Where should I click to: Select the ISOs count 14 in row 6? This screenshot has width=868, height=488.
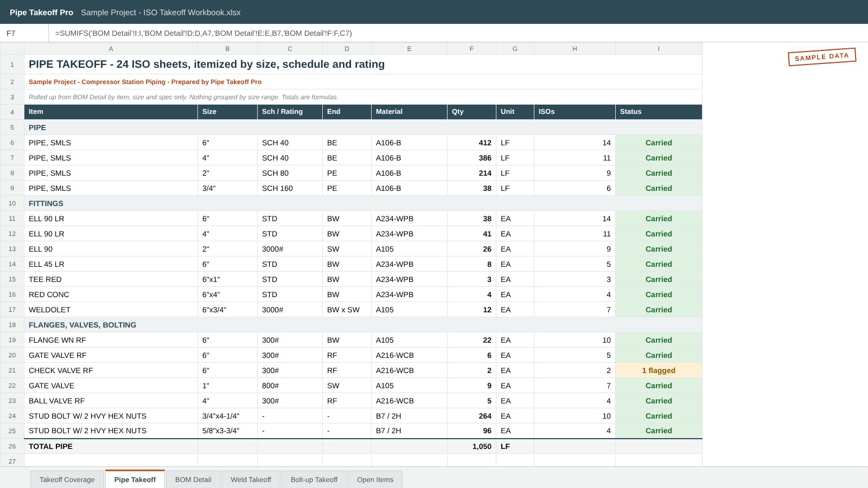pos(575,143)
